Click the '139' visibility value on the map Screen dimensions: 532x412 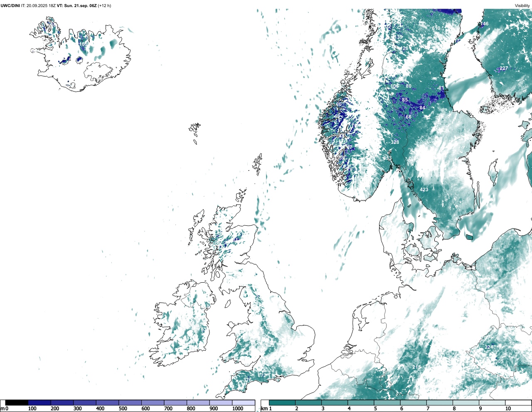pos(399,37)
